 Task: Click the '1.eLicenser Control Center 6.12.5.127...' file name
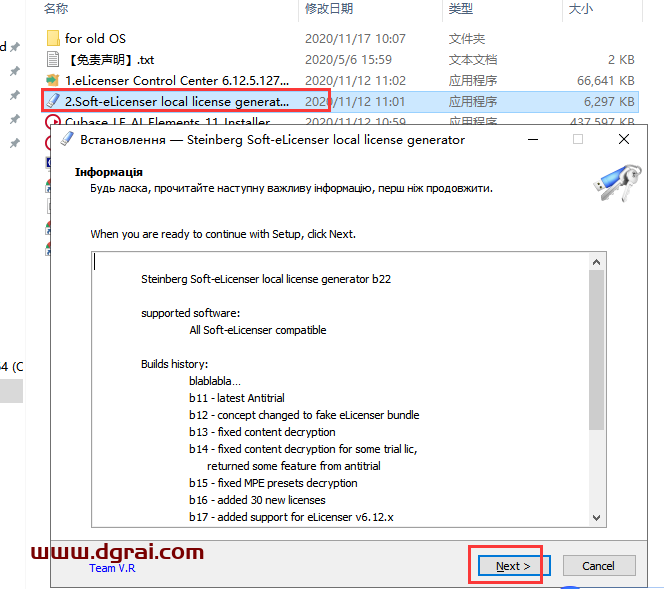point(177,80)
